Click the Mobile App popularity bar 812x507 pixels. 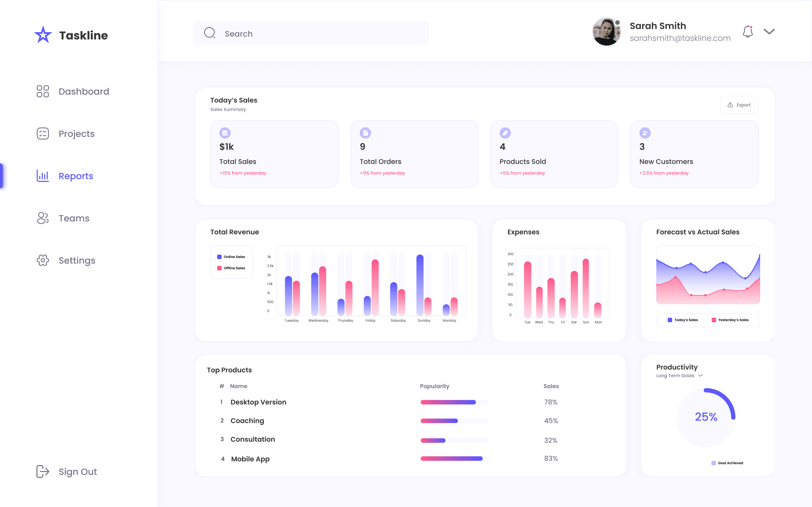click(452, 458)
